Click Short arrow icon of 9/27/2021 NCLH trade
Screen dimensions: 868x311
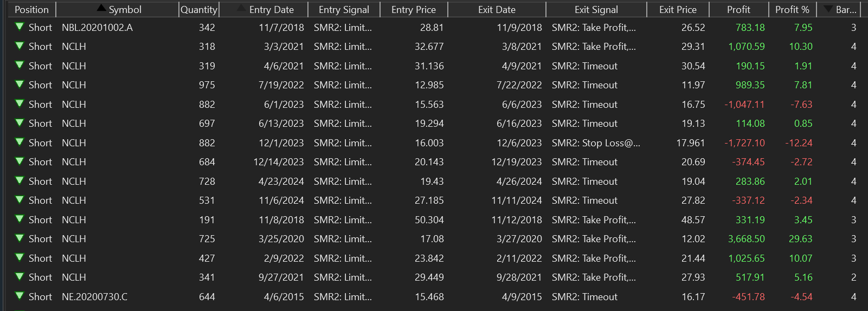coord(20,276)
